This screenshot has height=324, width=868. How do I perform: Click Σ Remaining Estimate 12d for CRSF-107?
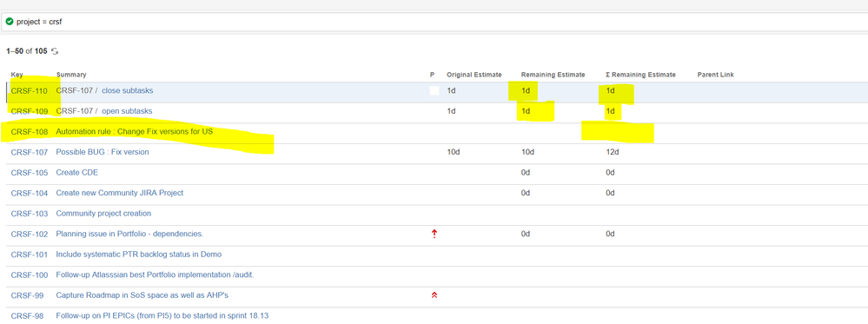click(613, 152)
